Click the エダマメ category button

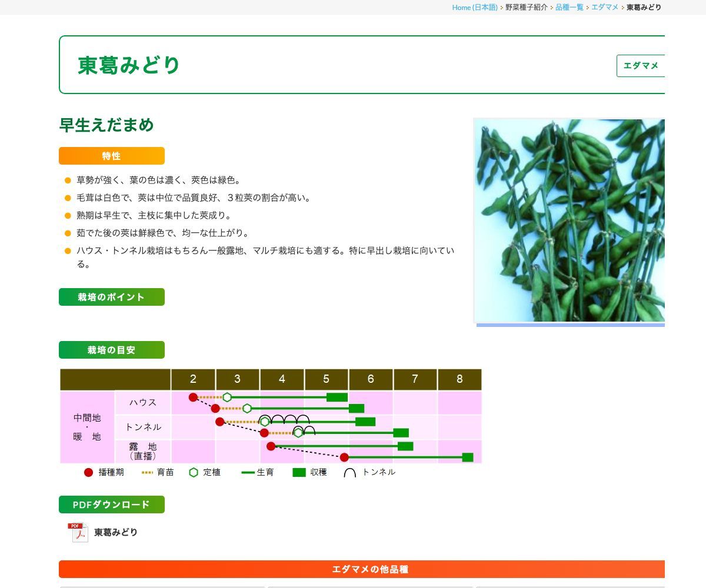(642, 66)
